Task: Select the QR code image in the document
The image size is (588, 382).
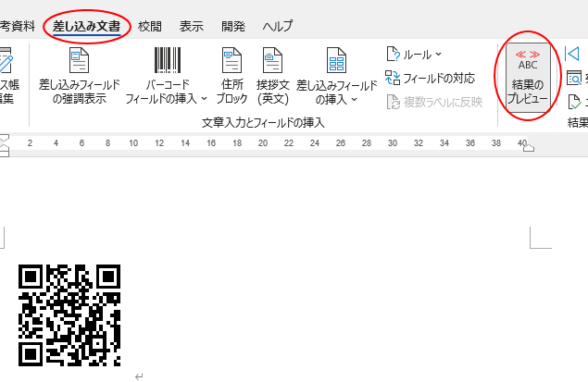Action: coord(70,314)
